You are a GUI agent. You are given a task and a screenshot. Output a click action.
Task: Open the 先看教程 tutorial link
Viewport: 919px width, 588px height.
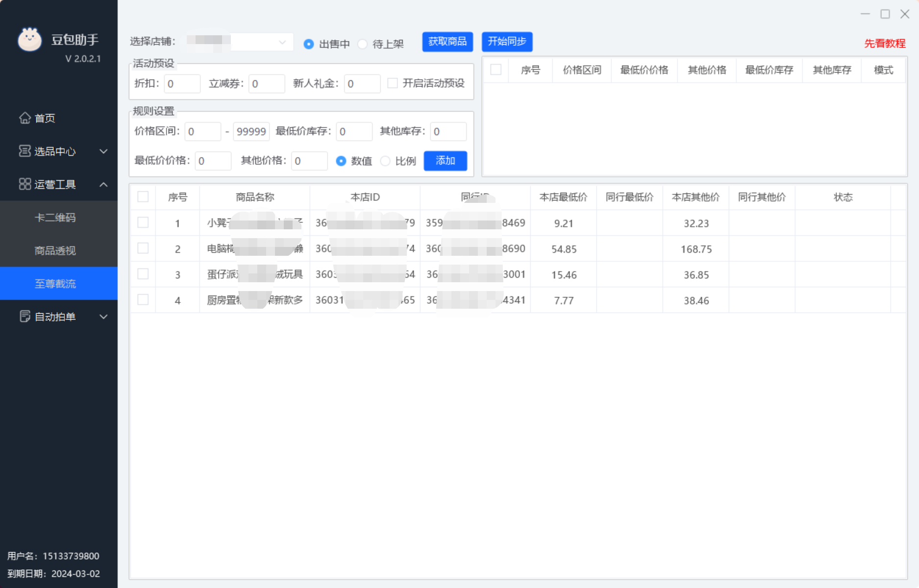coord(884,44)
